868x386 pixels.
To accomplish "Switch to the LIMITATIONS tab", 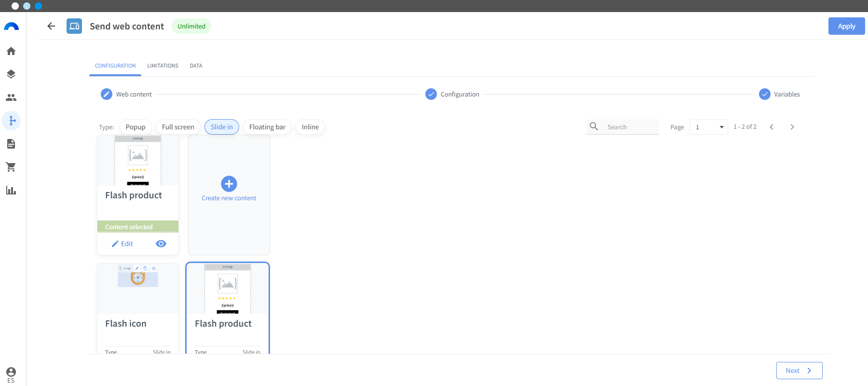I will tap(163, 66).
